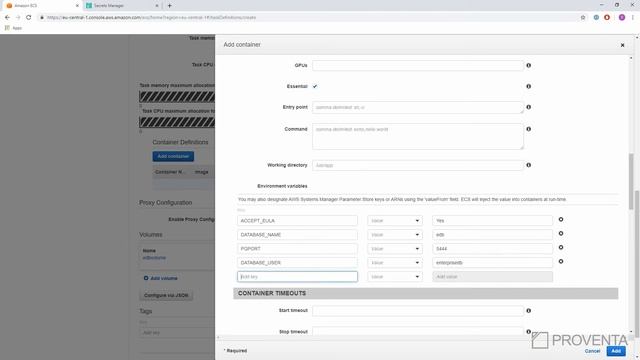
Task: Close the Amazon ECS tab
Action: click(77, 6)
